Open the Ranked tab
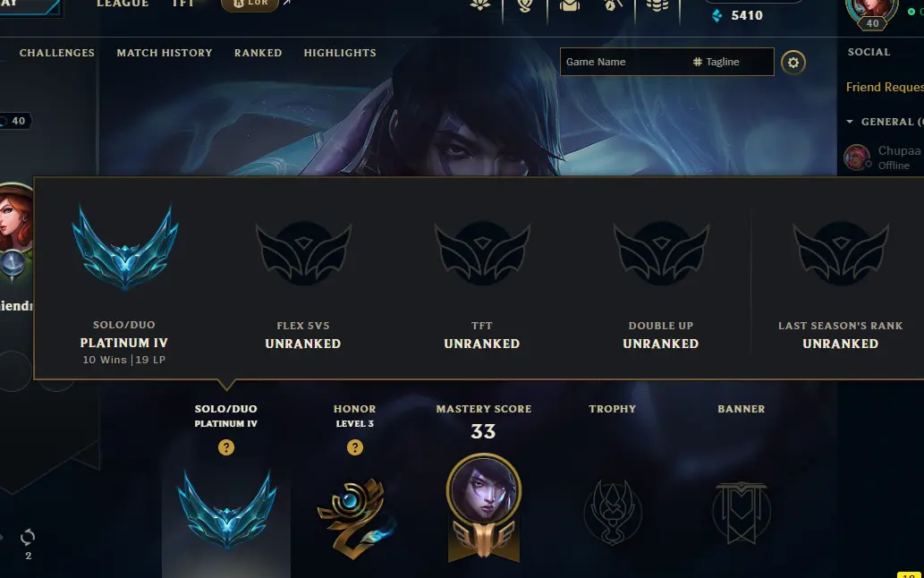This screenshot has height=578, width=924. point(259,53)
